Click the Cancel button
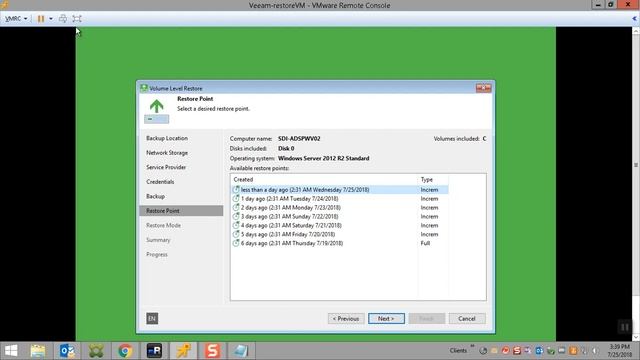 point(467,319)
